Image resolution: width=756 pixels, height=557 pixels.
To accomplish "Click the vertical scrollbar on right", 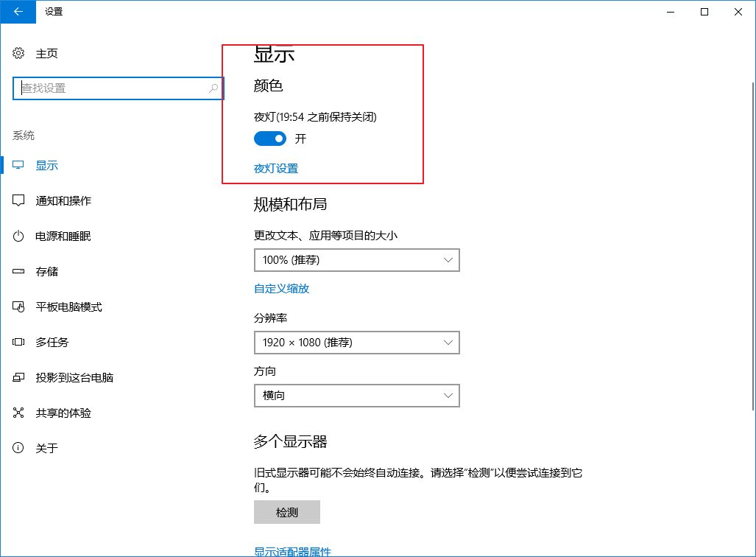I will (x=752, y=246).
